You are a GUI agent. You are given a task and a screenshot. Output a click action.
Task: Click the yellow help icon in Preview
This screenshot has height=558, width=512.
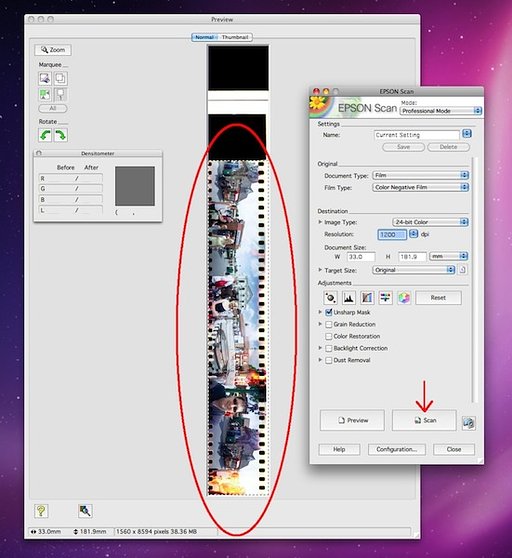41,511
